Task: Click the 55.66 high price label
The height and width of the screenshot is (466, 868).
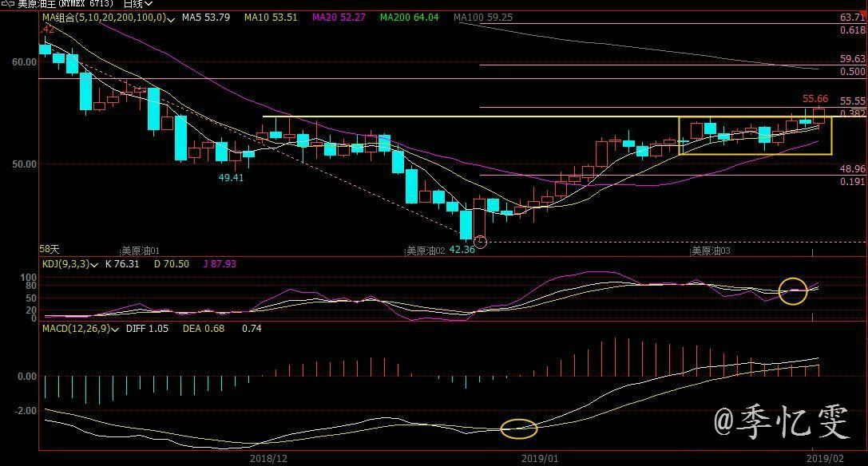Action: coord(815,99)
